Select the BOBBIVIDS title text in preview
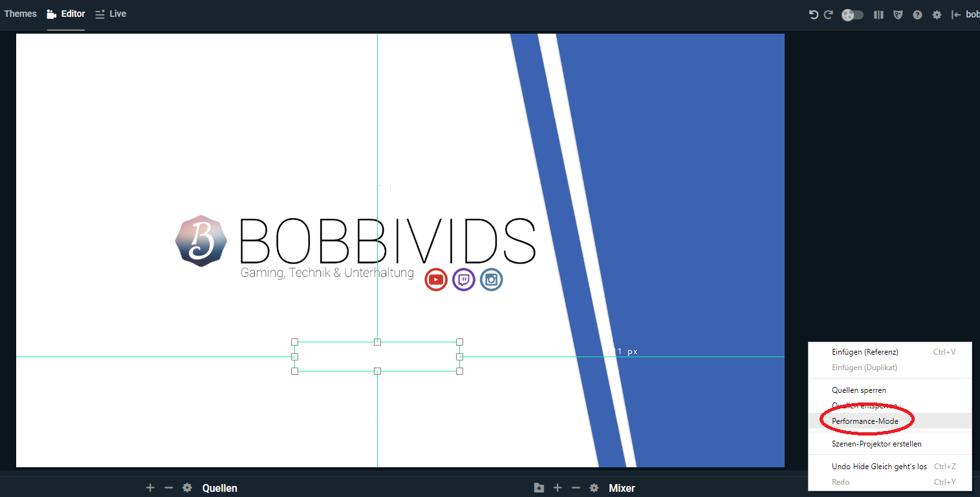This screenshot has height=497, width=980. [x=387, y=241]
